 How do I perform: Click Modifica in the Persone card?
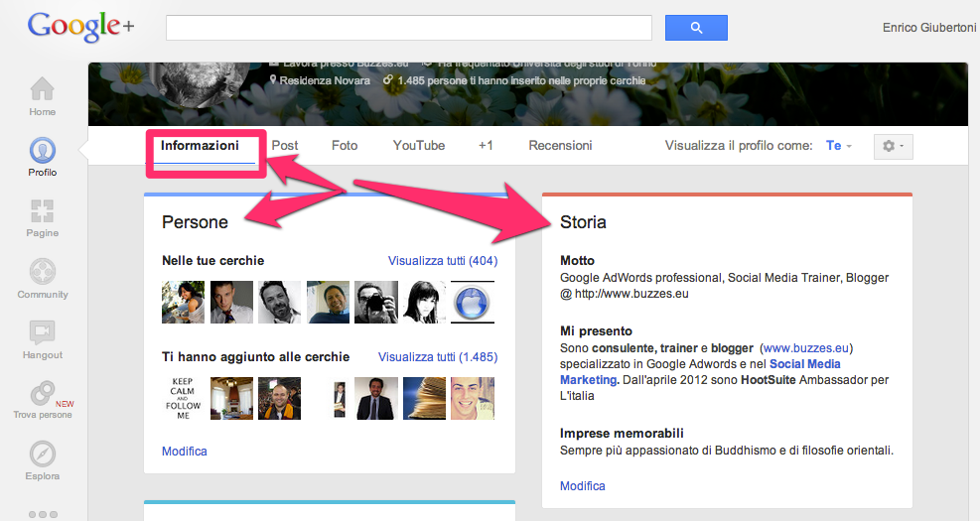185,451
